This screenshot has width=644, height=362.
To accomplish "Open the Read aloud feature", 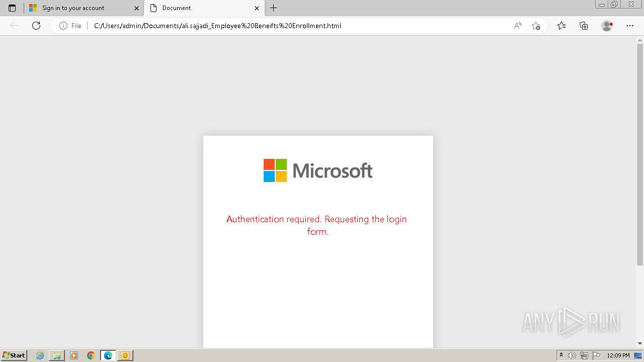I will 518,26.
